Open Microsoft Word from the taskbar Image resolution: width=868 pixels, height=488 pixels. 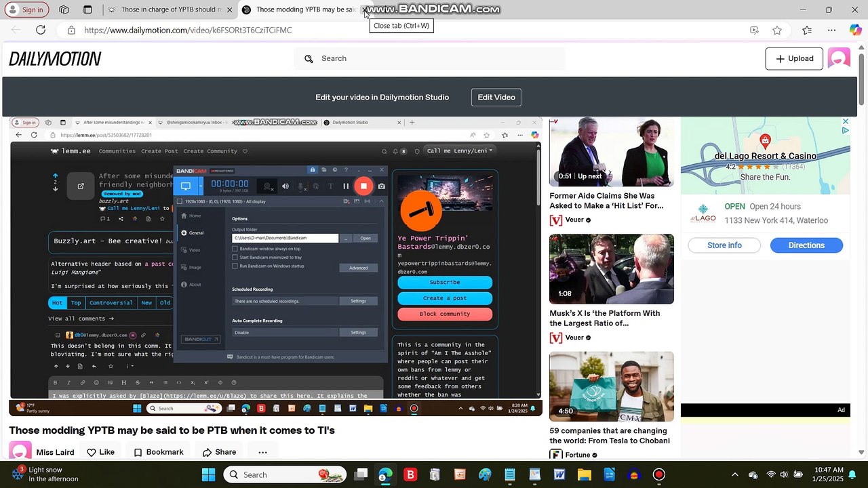pos(559,474)
